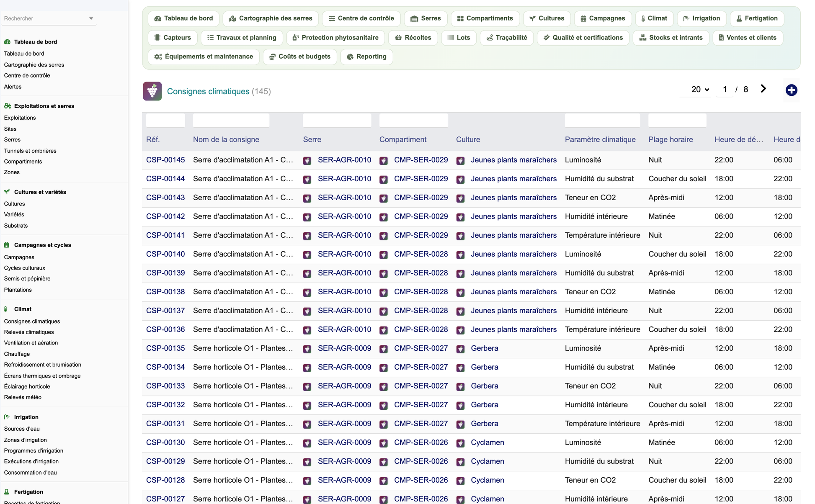Click the calendar icon beside Campagnes et cycles
This screenshot has height=504, width=815.
point(7,245)
